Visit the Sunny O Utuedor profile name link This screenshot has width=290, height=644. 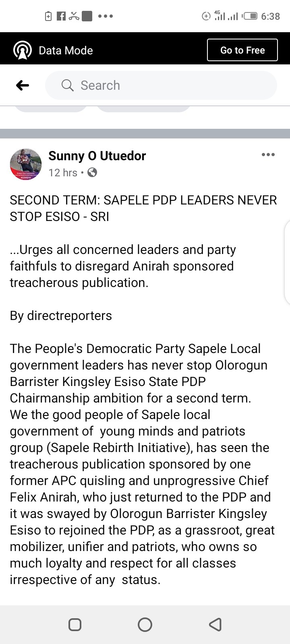[97, 156]
